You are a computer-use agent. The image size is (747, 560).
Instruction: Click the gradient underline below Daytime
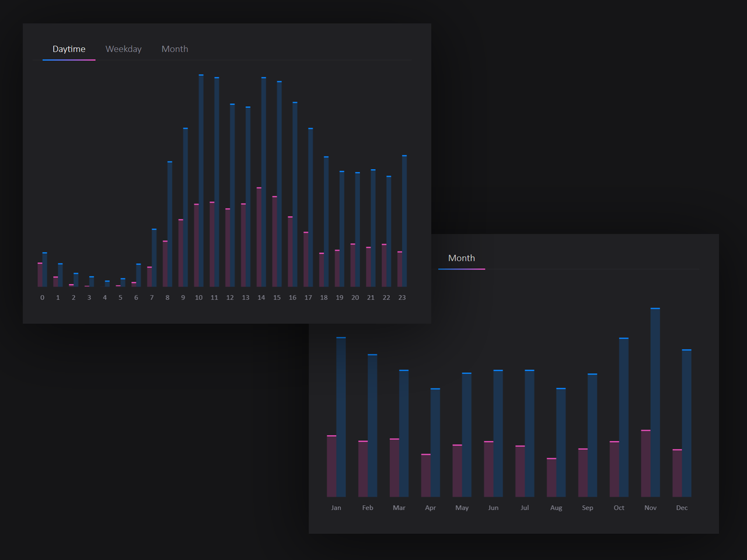(68, 60)
